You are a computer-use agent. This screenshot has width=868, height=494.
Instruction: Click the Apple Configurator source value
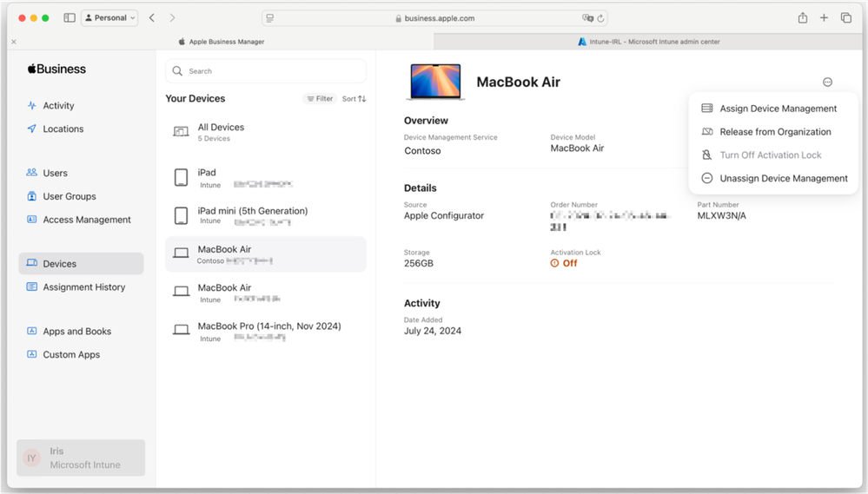tap(444, 215)
